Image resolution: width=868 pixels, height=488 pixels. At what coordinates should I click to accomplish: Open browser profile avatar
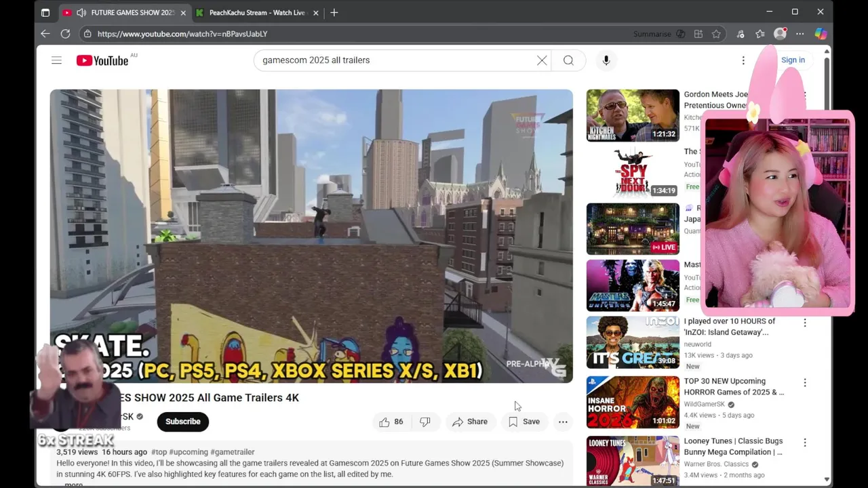(x=780, y=34)
